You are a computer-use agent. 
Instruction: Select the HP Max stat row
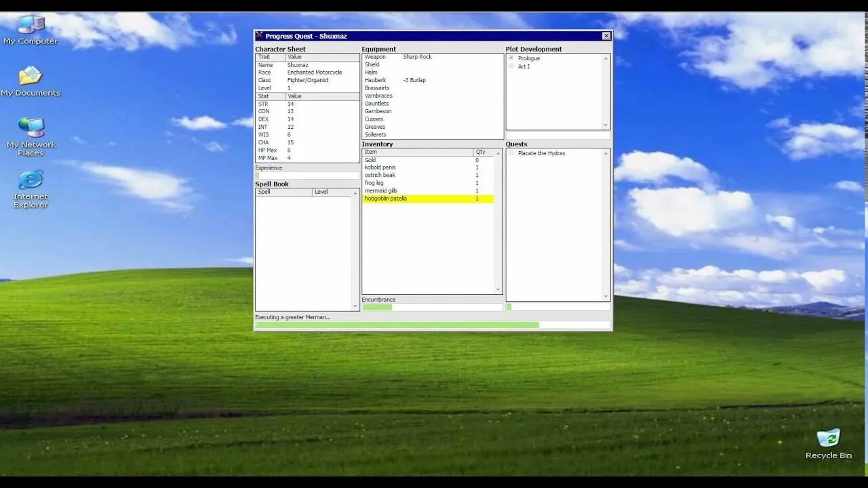307,150
